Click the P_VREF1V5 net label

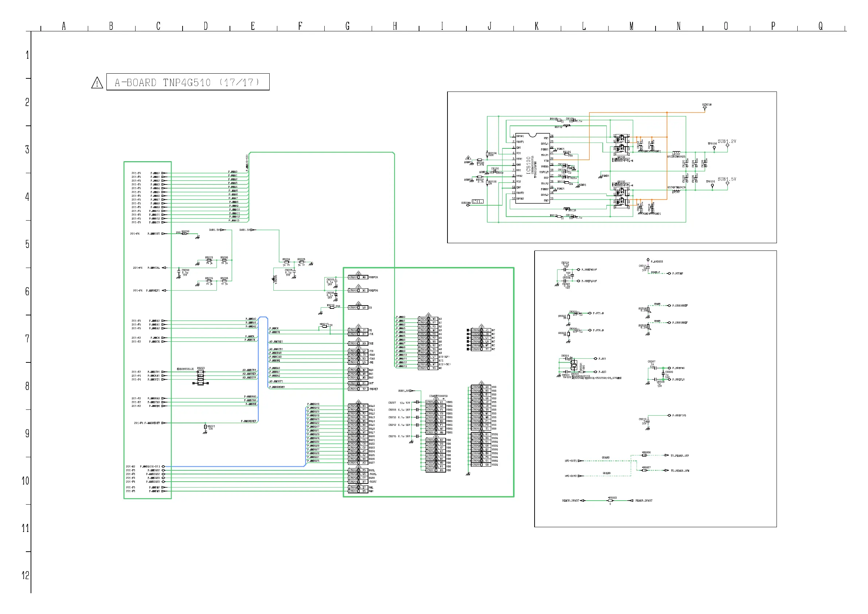point(679,415)
